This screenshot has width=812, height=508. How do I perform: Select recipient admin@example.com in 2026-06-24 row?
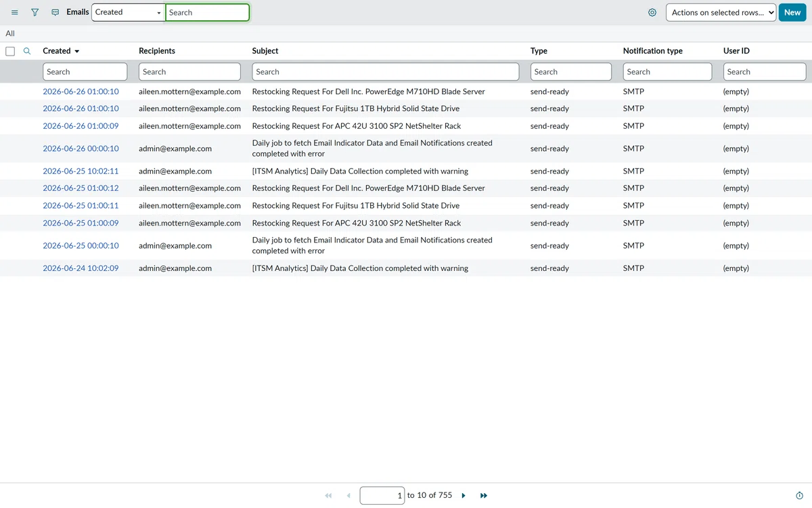[x=175, y=268]
